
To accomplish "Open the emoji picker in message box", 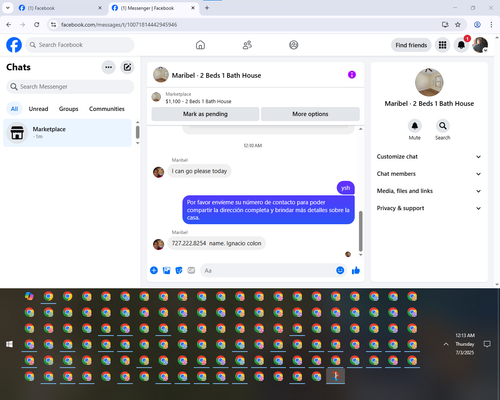I will tap(340, 270).
